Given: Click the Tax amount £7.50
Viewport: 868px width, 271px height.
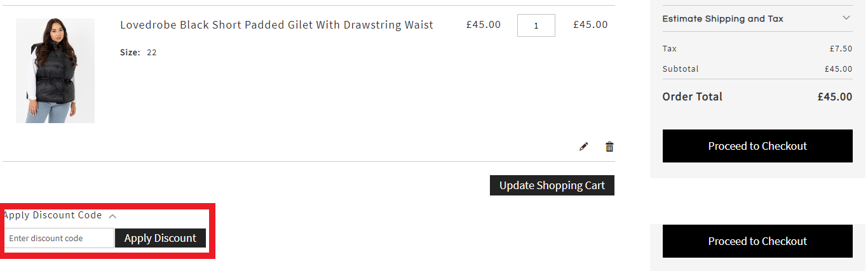Looking at the screenshot, I should (841, 48).
